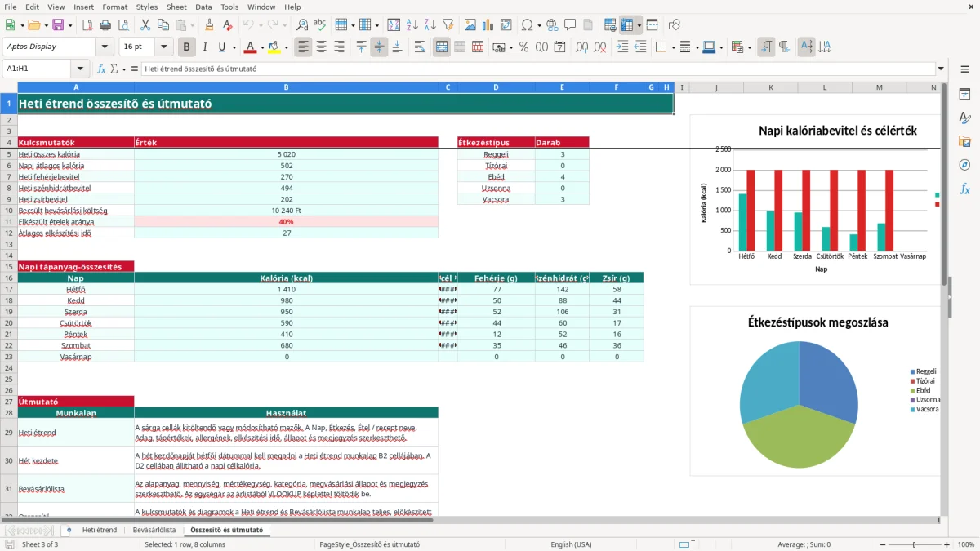The height and width of the screenshot is (551, 980).
Task: Toggle Center Horizontally alignment
Action: [321, 47]
